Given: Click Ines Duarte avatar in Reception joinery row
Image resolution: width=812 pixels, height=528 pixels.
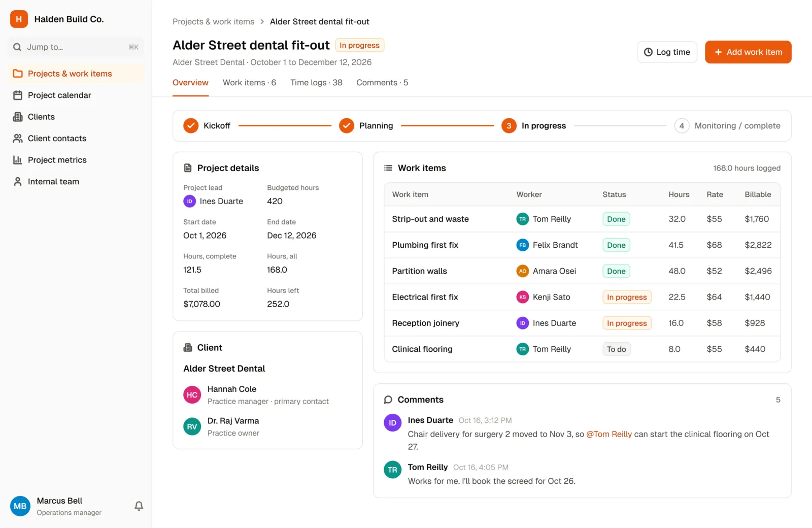Looking at the screenshot, I should click(523, 323).
